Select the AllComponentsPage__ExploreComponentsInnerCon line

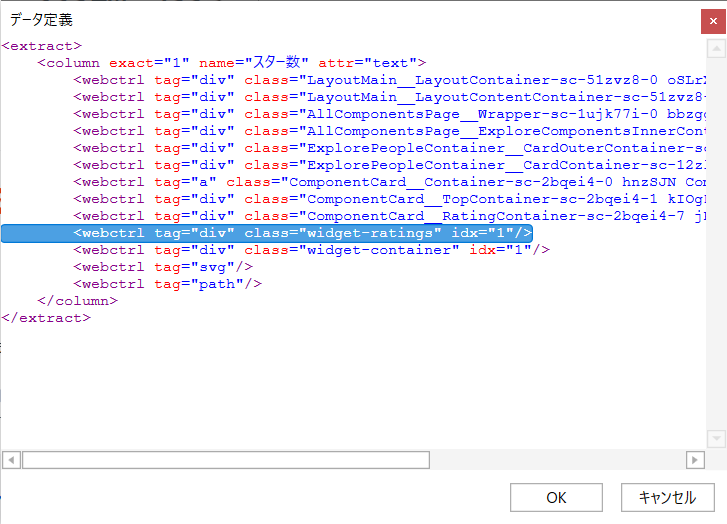[x=389, y=131]
